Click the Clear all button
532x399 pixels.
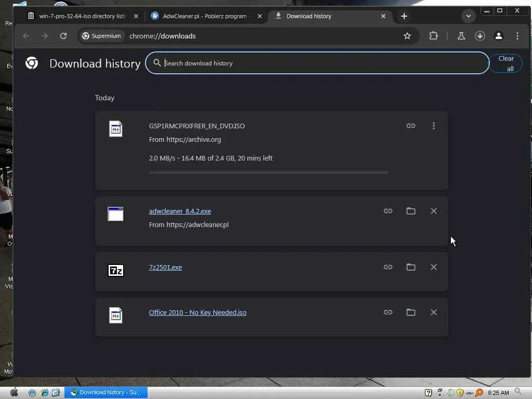coord(506,63)
